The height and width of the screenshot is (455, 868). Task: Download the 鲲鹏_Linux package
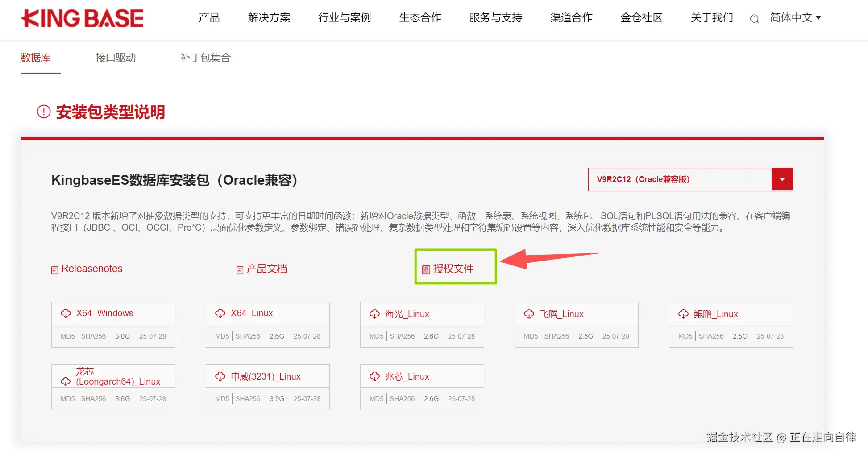click(x=716, y=314)
